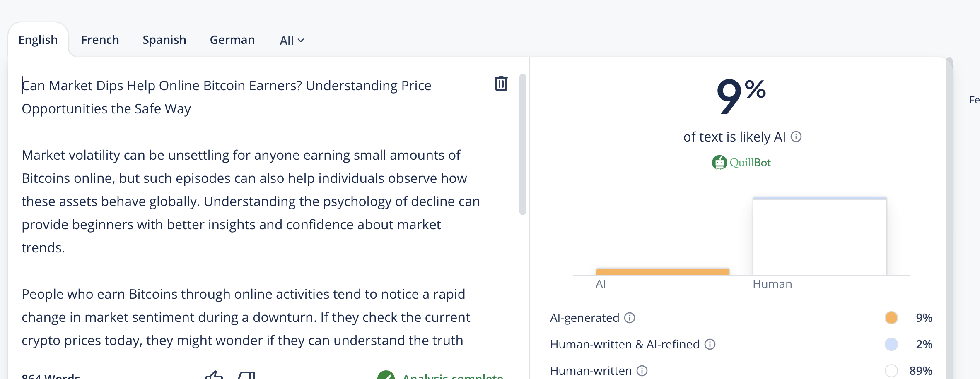This screenshot has width=980, height=379.
Task: Select the Spanish language tab
Action: (x=164, y=40)
